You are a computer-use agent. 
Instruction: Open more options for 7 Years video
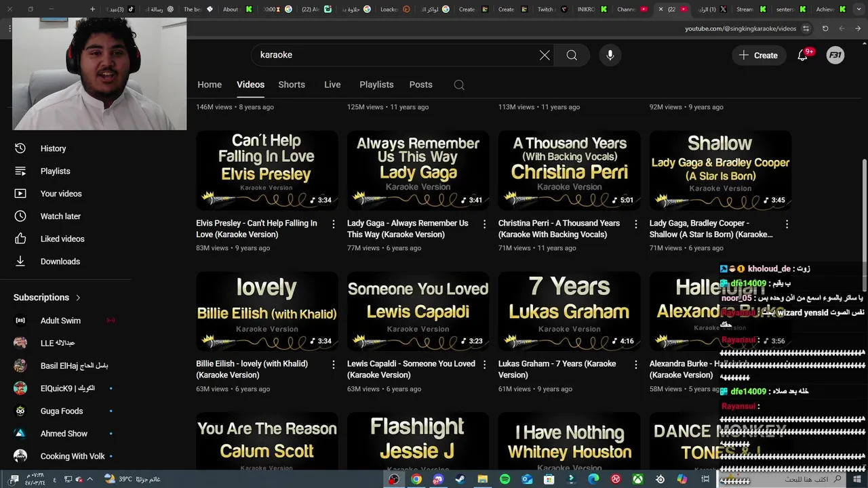tap(635, 365)
